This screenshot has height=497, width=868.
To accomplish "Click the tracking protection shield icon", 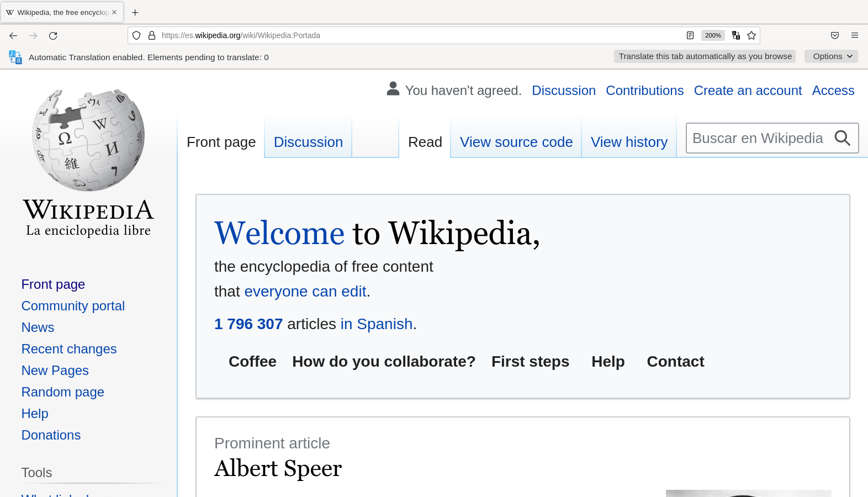I will (x=136, y=35).
